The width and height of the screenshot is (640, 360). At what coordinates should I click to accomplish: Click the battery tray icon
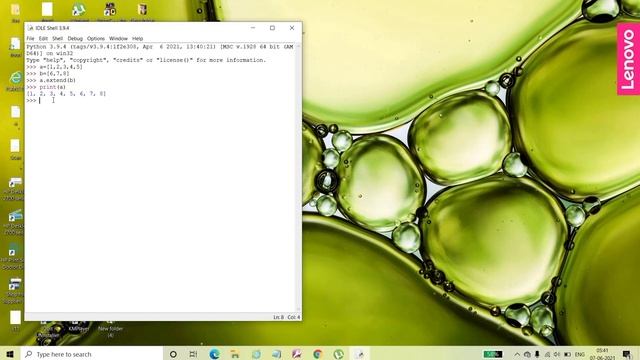click(x=567, y=354)
